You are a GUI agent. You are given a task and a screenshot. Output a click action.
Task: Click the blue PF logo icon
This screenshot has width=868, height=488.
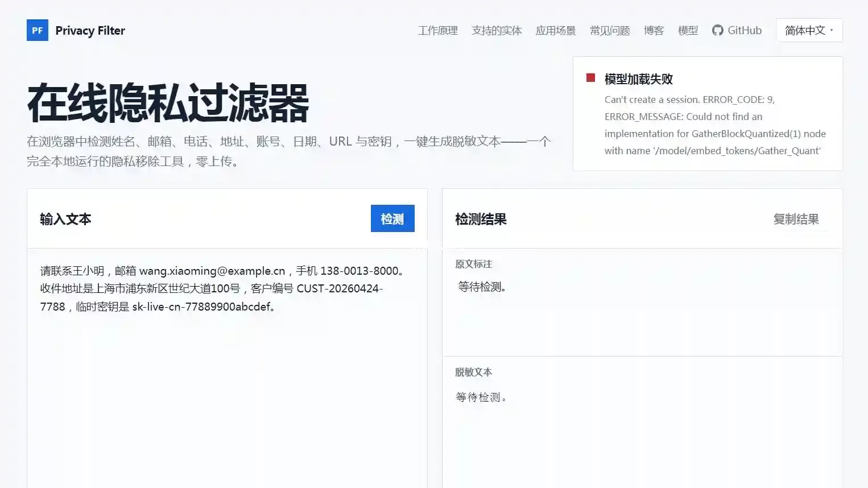(x=37, y=30)
